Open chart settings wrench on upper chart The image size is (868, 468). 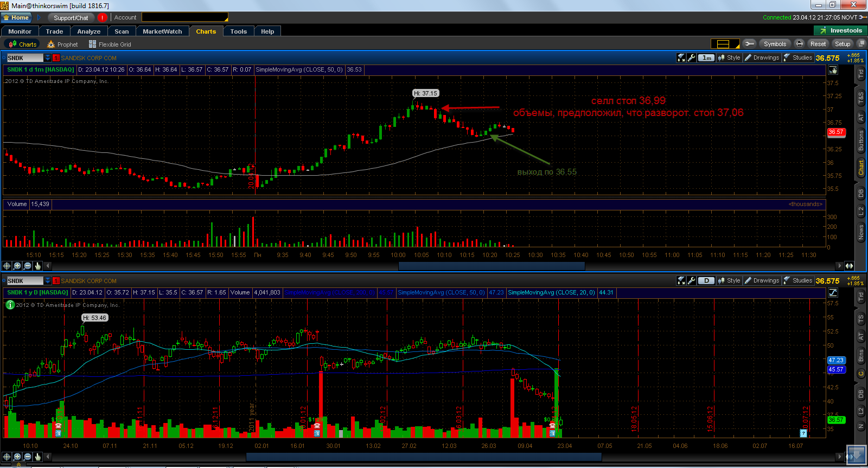click(x=692, y=57)
